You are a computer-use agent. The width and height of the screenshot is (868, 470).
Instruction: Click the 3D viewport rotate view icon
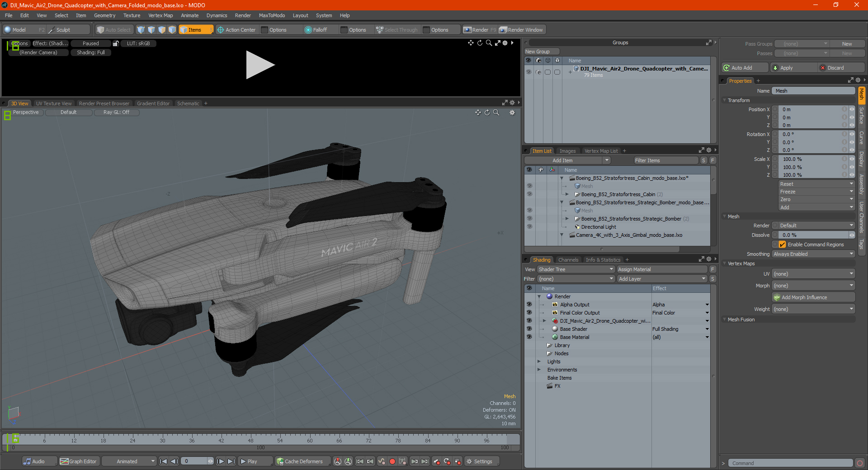[487, 113]
